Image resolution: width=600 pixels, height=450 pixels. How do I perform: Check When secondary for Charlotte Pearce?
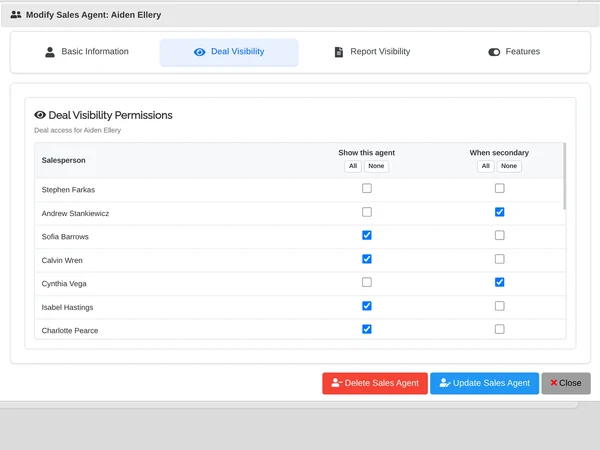499,329
